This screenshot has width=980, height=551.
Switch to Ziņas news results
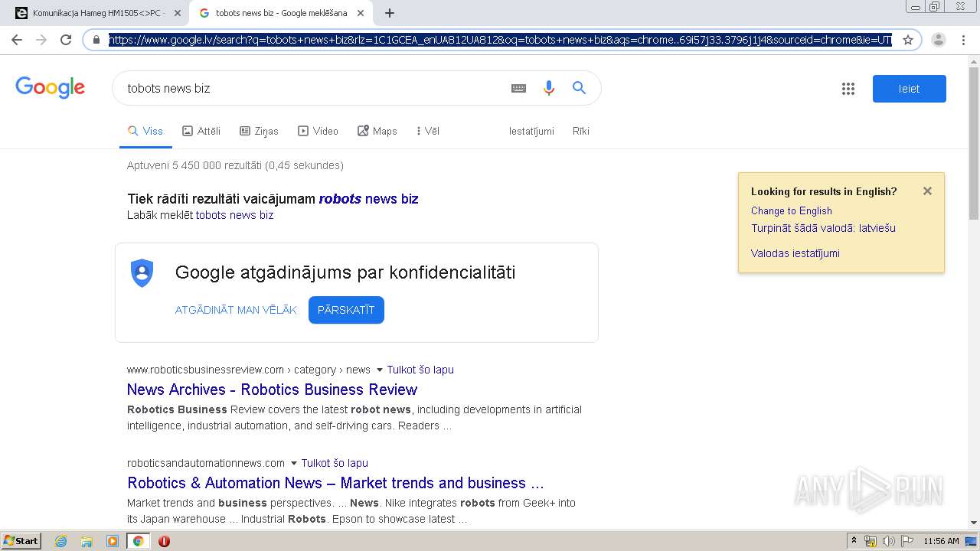point(259,131)
